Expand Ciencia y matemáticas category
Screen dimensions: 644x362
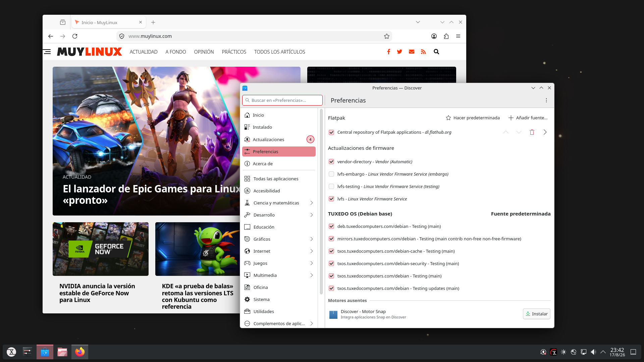point(312,203)
